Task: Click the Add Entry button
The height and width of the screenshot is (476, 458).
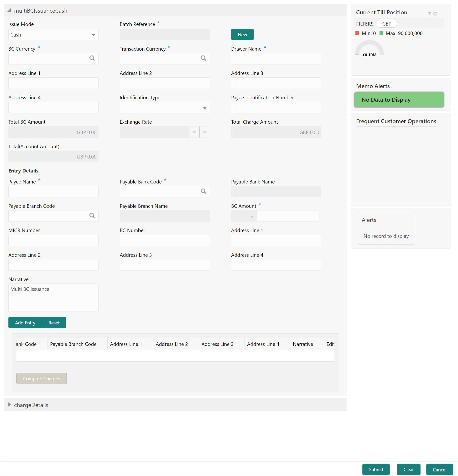Action: [x=25, y=323]
